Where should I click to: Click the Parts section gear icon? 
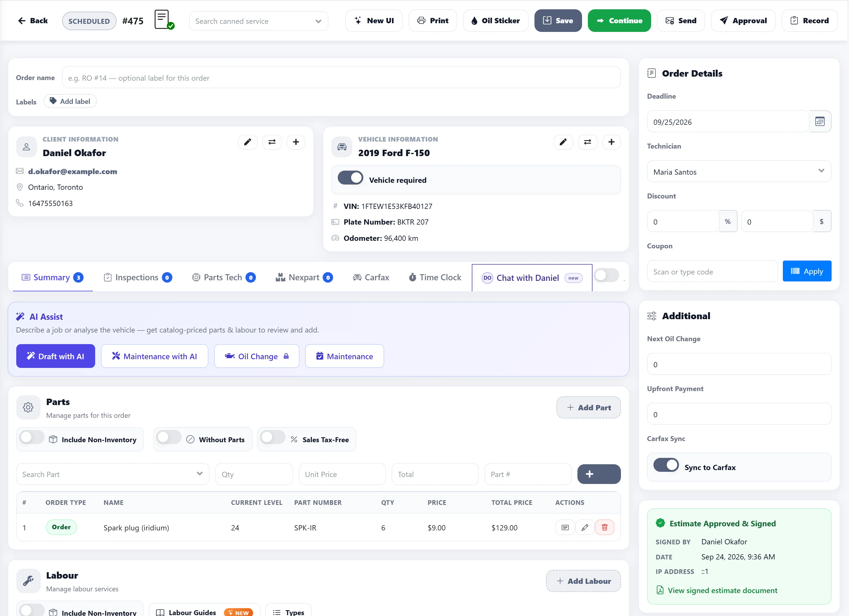28,407
